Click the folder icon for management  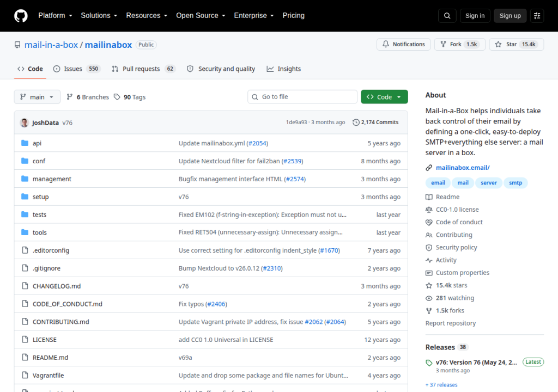25,179
